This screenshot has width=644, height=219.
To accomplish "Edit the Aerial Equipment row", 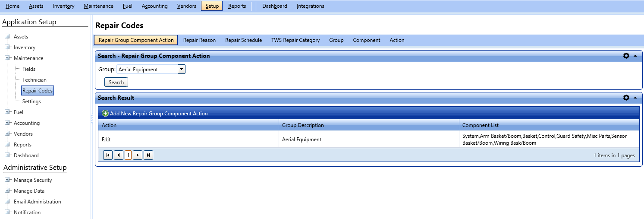I will coord(106,140).
